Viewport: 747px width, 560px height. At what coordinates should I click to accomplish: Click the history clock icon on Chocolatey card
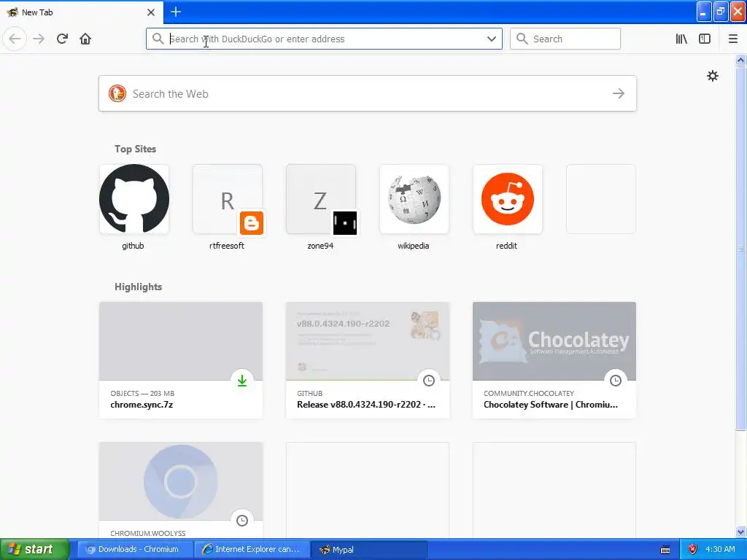(x=616, y=381)
